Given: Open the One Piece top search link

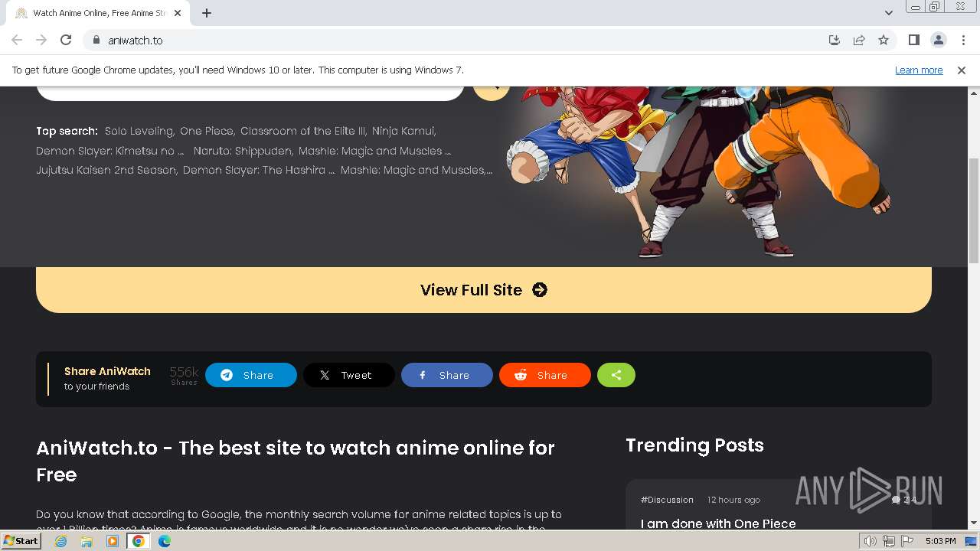Looking at the screenshot, I should click(x=207, y=131).
